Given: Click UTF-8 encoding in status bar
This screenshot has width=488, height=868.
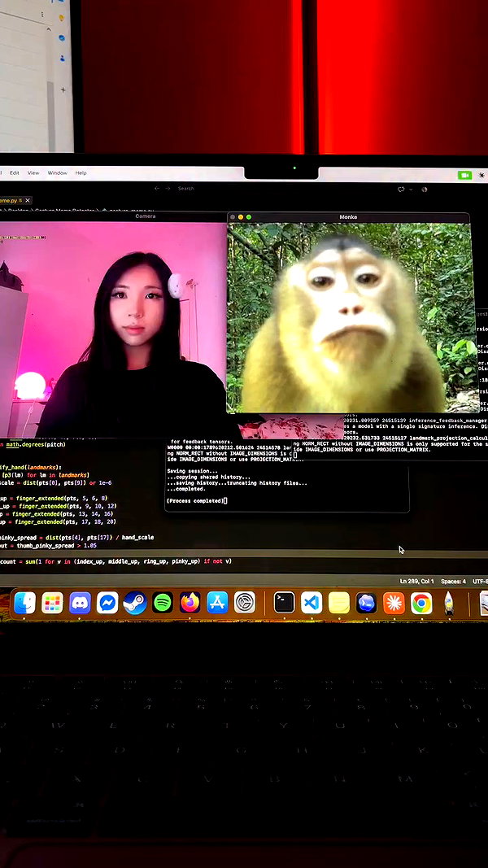Looking at the screenshot, I should click(480, 582).
